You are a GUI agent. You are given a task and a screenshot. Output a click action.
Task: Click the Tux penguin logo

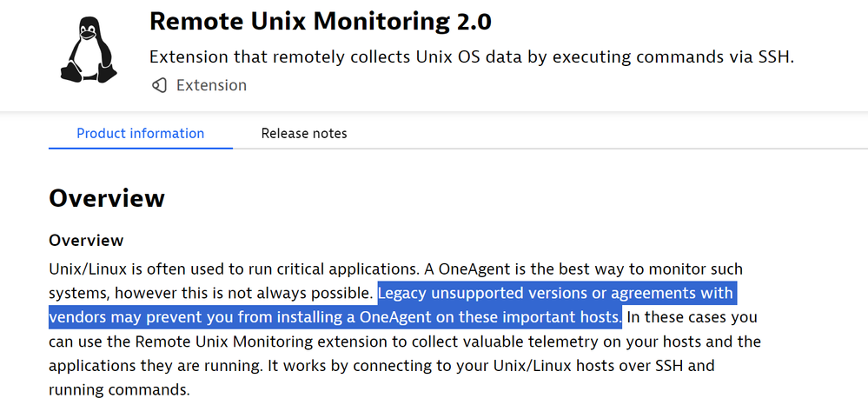click(x=88, y=51)
